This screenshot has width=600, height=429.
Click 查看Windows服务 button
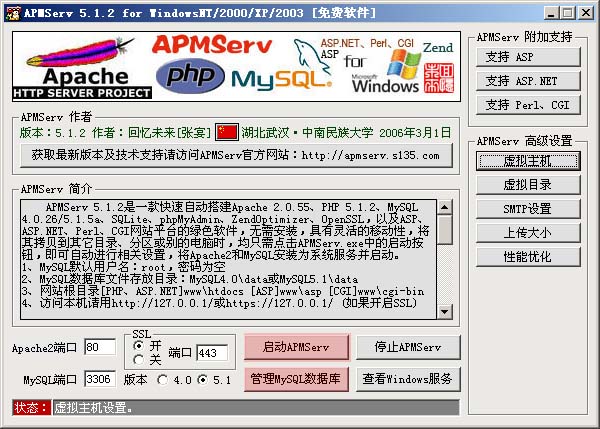pyautogui.click(x=408, y=379)
